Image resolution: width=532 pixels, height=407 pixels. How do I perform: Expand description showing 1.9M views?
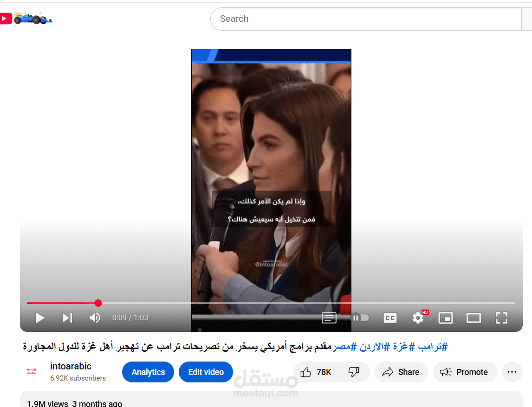271,400
